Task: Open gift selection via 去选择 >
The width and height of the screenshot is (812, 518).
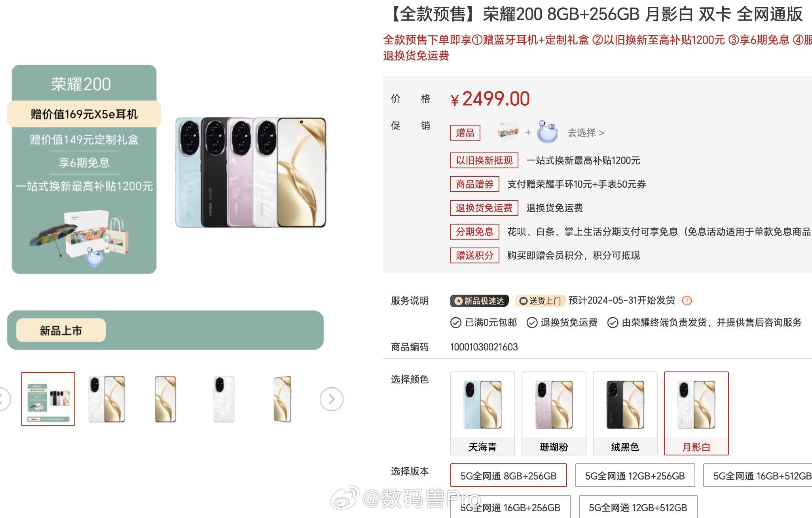Action: [586, 133]
